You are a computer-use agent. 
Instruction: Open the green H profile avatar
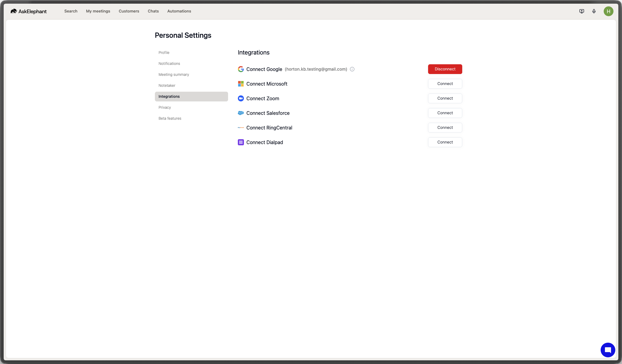(608, 11)
